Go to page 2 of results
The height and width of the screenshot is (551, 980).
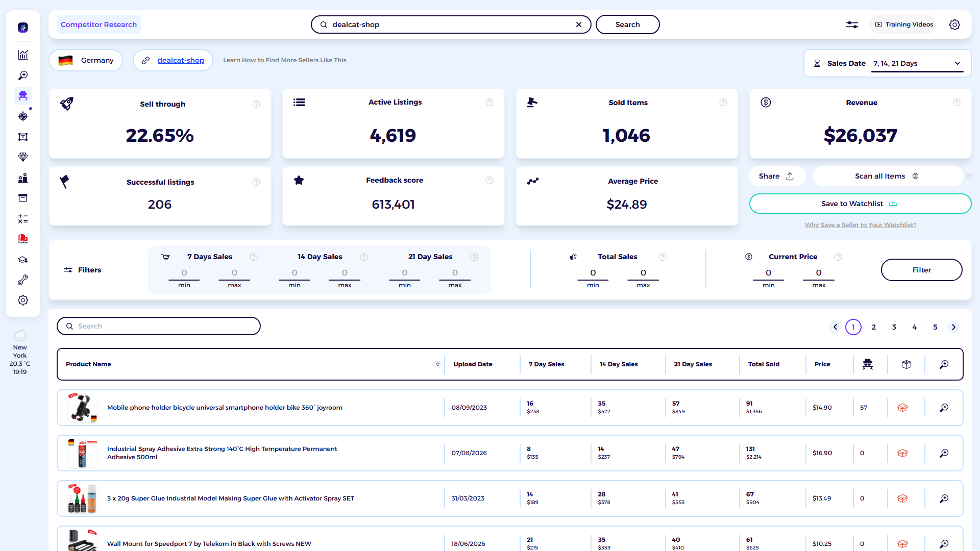point(874,327)
